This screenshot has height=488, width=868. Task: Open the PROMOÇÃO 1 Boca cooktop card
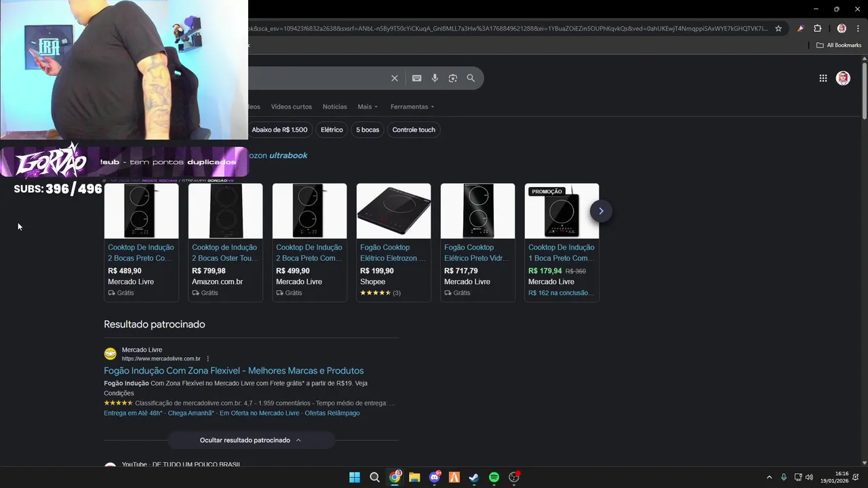pyautogui.click(x=561, y=242)
